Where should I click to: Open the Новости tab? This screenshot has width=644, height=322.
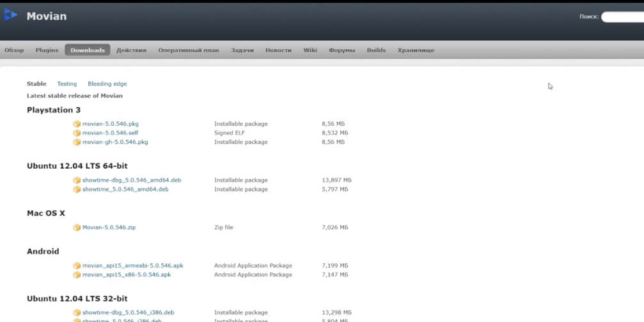point(278,50)
